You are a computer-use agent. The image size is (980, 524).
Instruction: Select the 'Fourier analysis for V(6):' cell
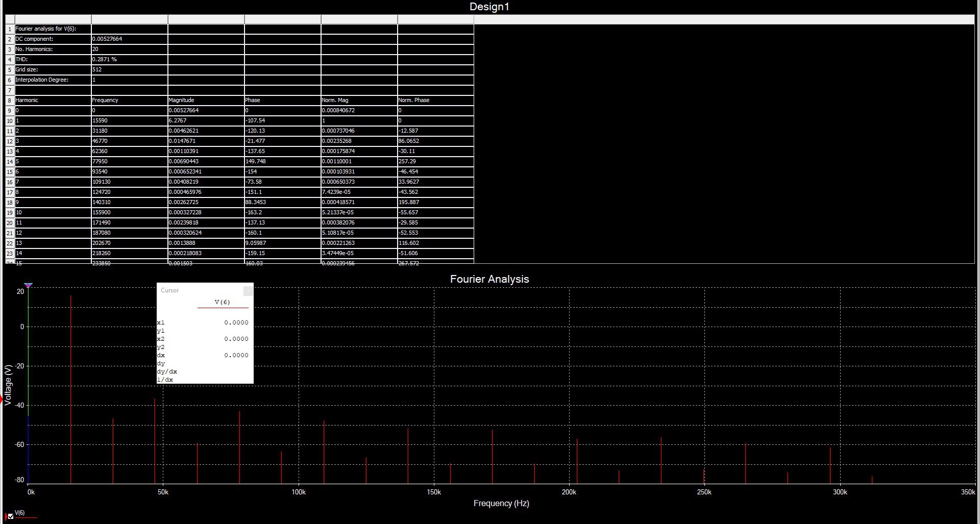[x=53, y=29]
